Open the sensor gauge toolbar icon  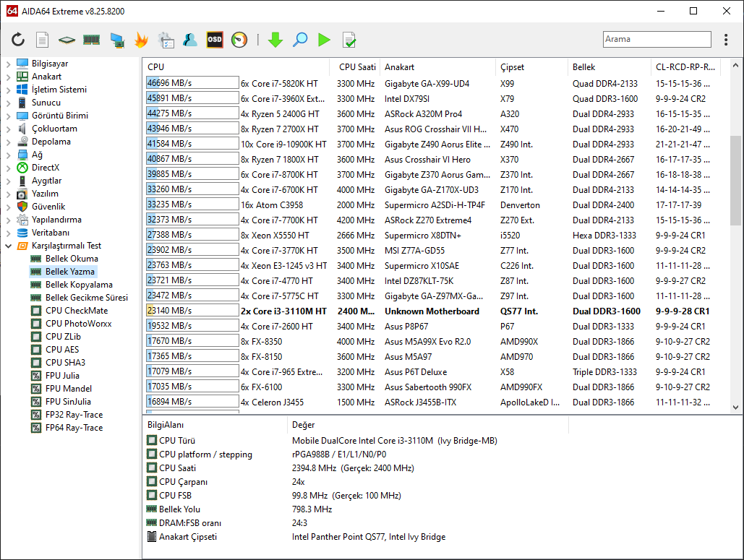click(239, 40)
